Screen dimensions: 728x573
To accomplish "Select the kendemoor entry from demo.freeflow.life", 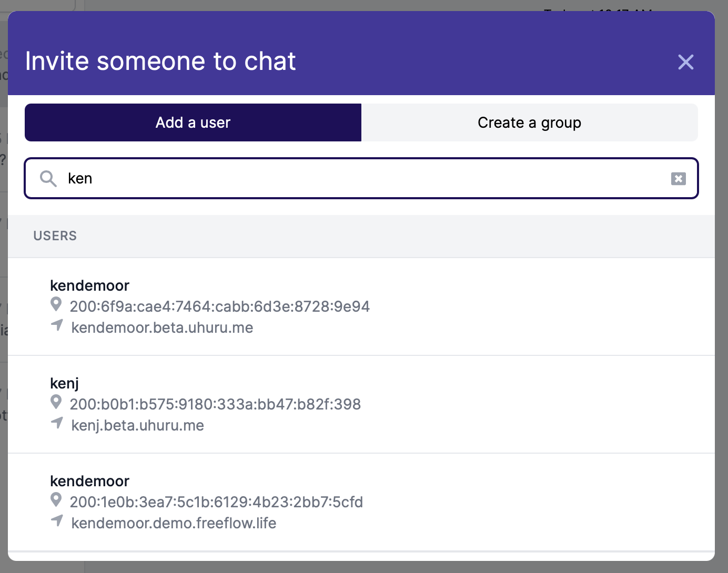I will pyautogui.click(x=89, y=481).
